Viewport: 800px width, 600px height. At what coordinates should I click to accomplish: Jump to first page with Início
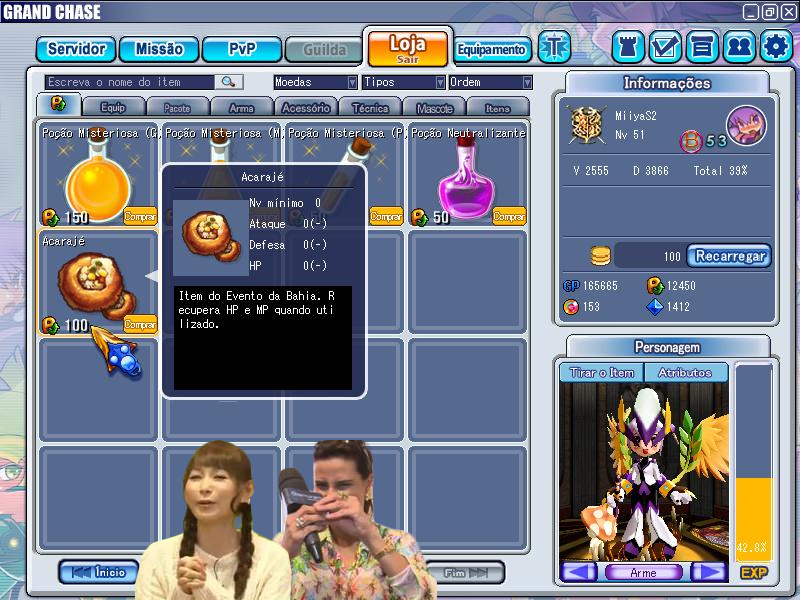[99, 572]
